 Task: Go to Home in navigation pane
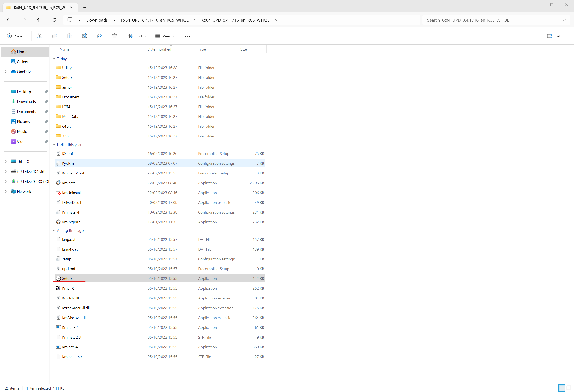click(25, 52)
